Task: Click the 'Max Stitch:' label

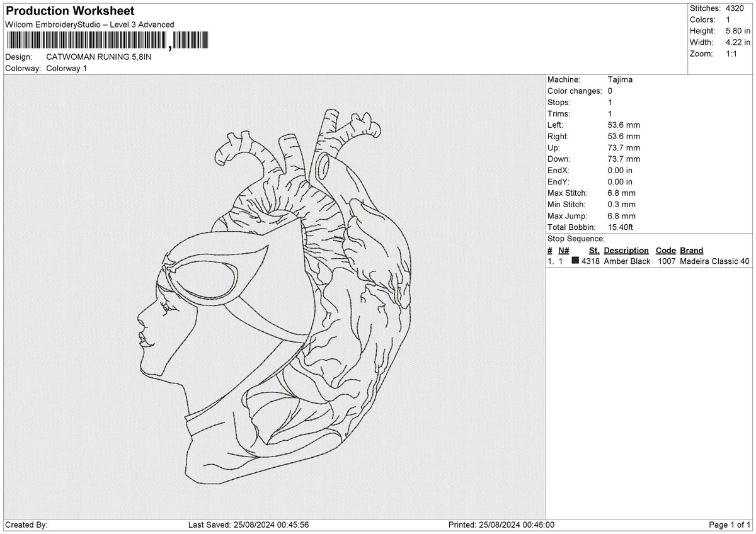Action: (568, 193)
